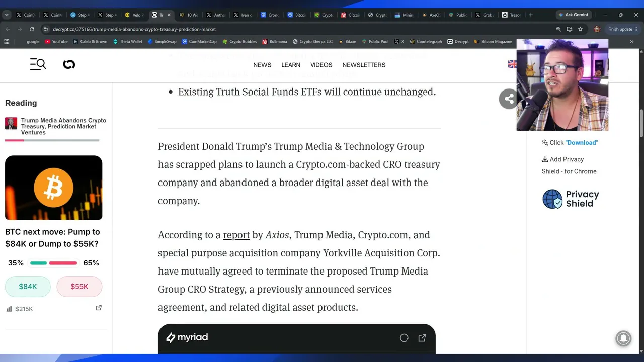Image resolution: width=644 pixels, height=362 pixels.
Task: Click the BTC poll percentage bar
Action: pyautogui.click(x=53, y=263)
